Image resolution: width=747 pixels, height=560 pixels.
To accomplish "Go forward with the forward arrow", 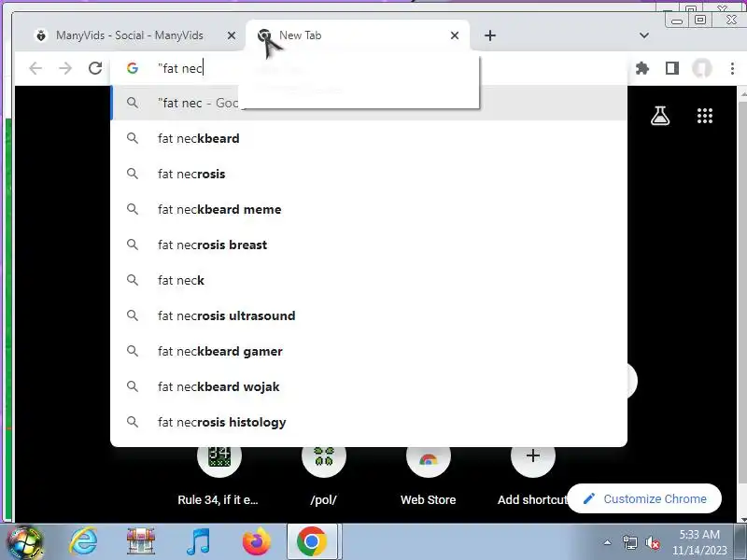I will point(65,68).
